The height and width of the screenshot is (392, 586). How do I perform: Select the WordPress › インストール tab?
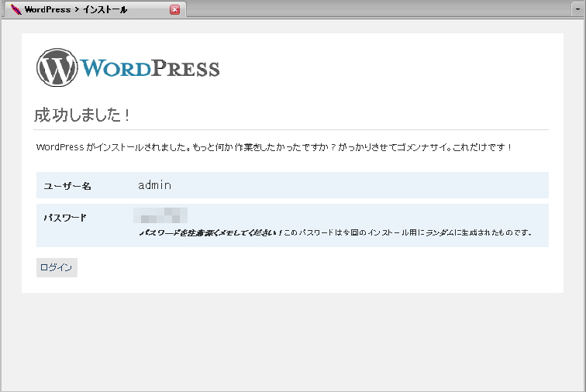[x=95, y=9]
